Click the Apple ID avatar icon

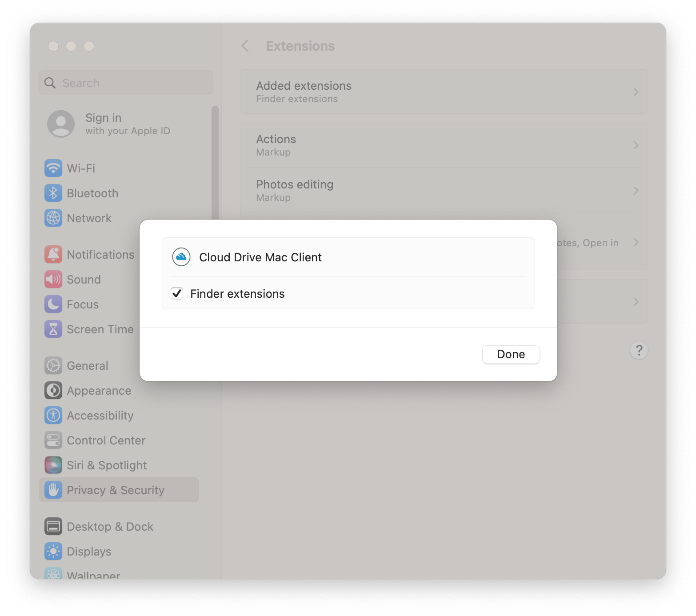(61, 124)
